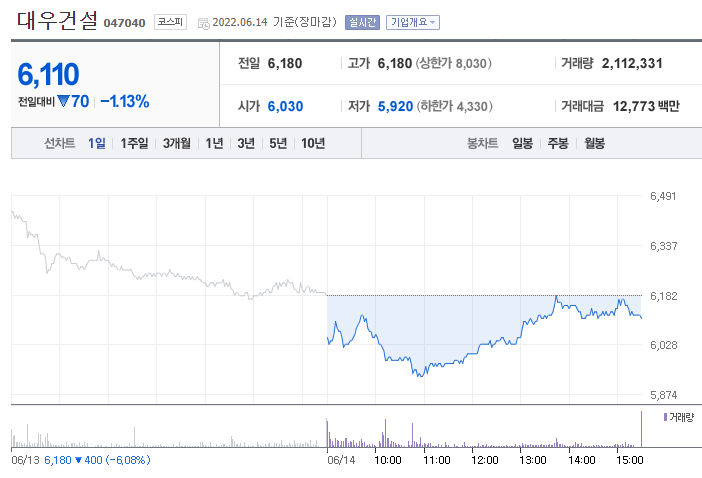
Task: Select the 1년 line chart tab
Action: [x=214, y=143]
